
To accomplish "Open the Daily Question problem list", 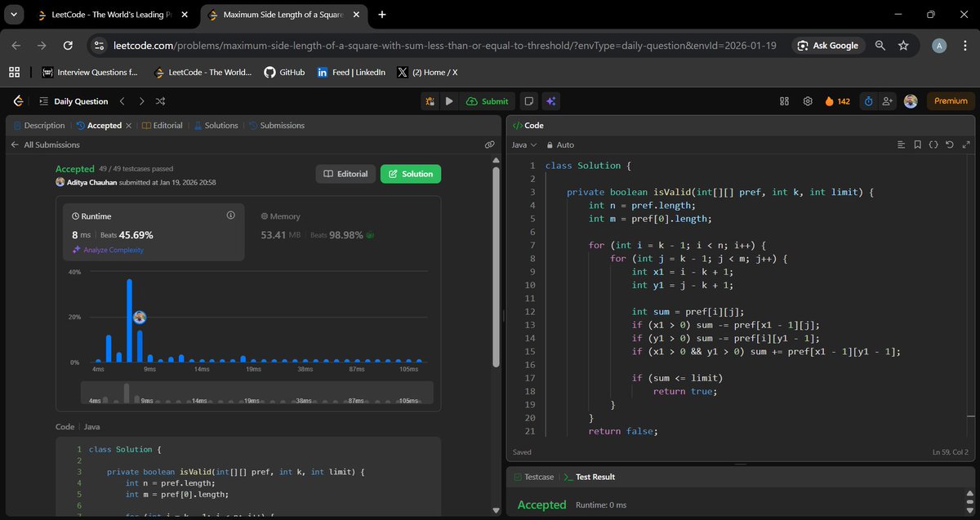I will (73, 101).
